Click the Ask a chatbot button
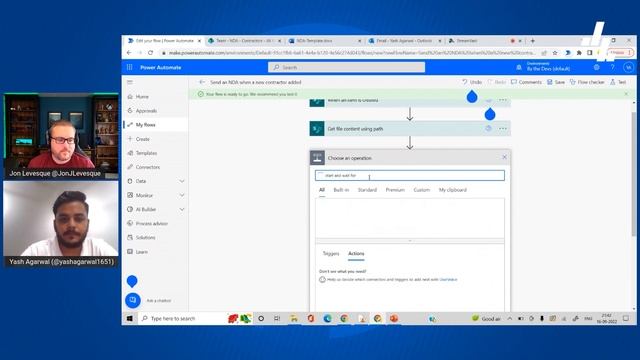Image resolution: width=640 pixels, height=360 pixels. [133, 300]
